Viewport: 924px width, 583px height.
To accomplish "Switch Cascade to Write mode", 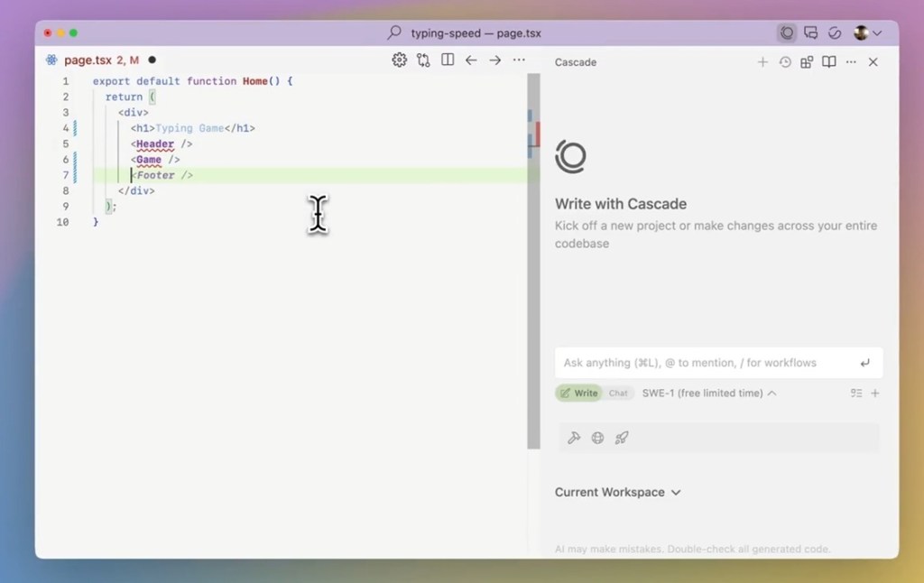I will click(578, 393).
